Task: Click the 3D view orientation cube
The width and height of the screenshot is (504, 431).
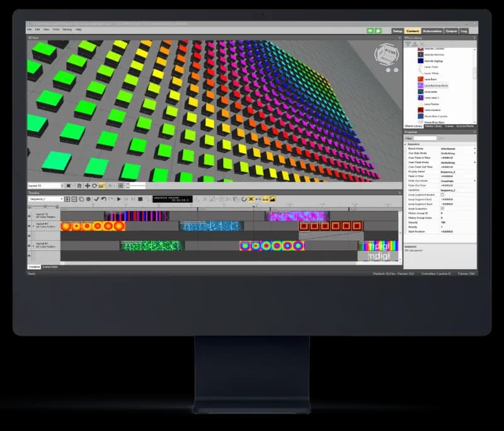Action: coord(387,54)
